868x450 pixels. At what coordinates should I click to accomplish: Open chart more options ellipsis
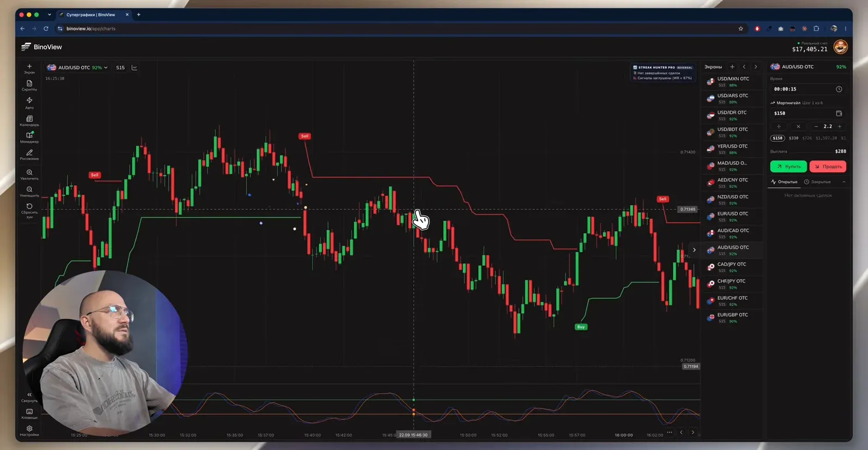tap(669, 432)
